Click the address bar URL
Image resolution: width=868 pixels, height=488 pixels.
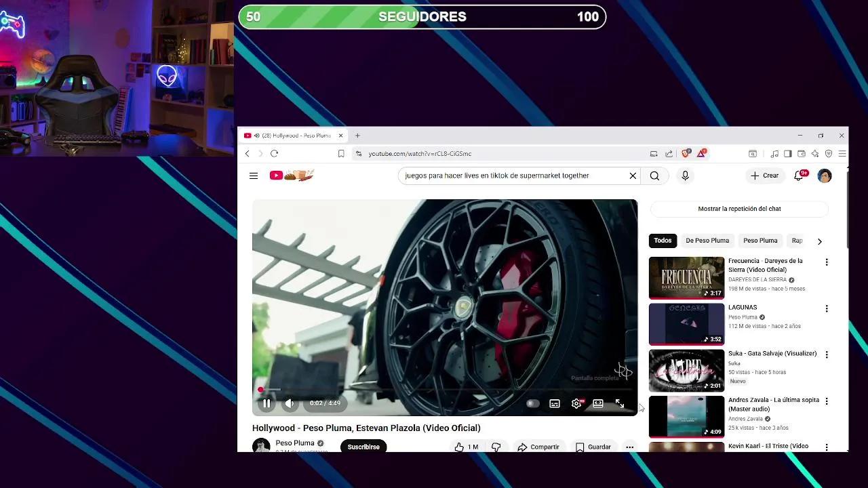[420, 154]
